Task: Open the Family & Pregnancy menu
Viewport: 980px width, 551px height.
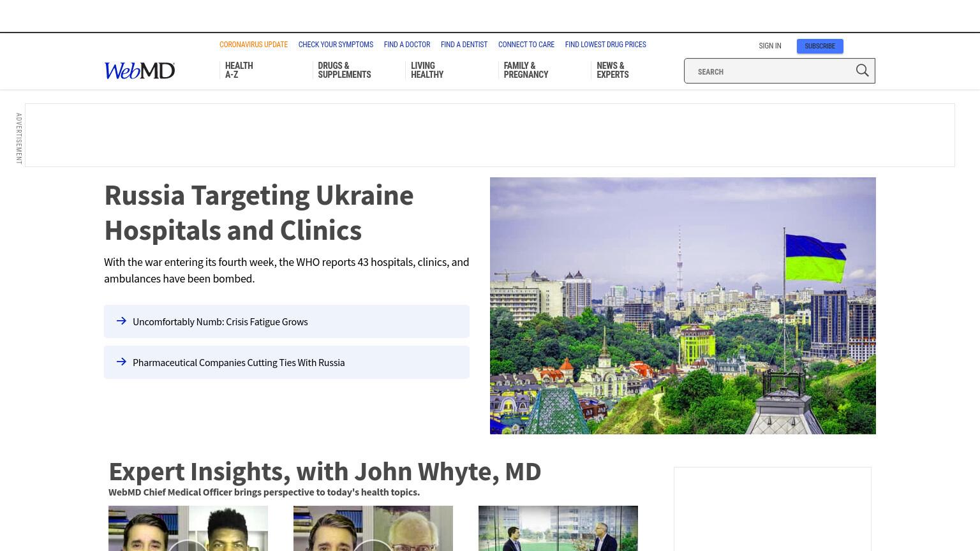Action: [526, 70]
